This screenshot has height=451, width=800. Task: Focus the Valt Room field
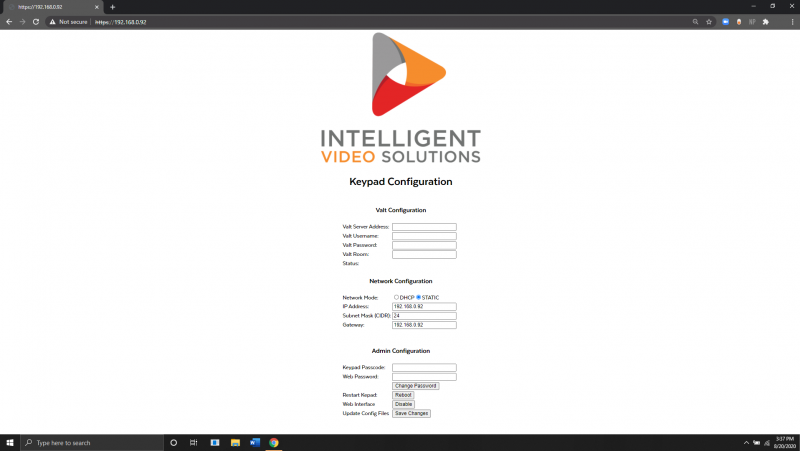(424, 254)
